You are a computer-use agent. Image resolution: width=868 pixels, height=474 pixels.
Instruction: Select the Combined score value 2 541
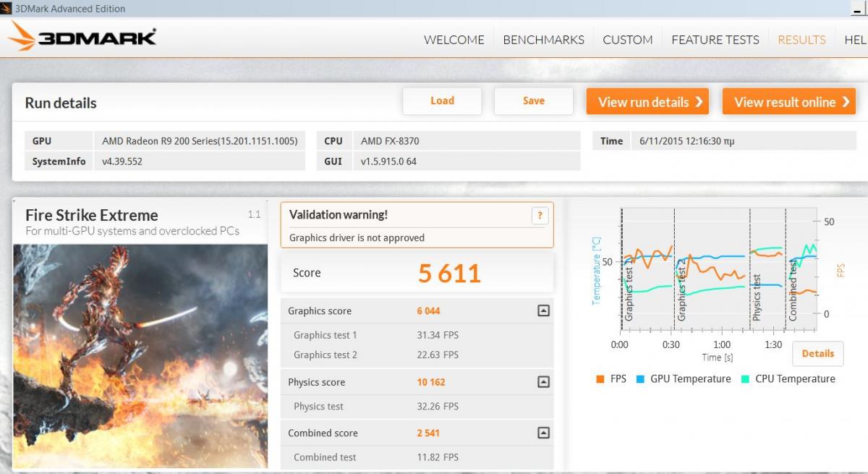point(428,433)
